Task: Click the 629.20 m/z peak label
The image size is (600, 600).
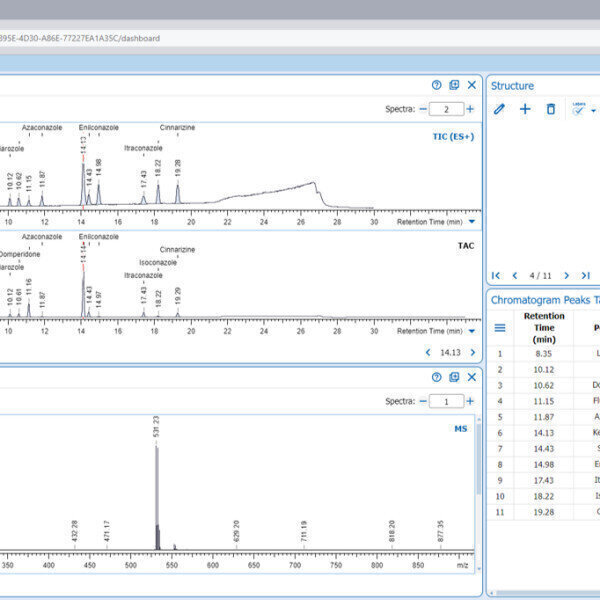Action: pos(236,531)
